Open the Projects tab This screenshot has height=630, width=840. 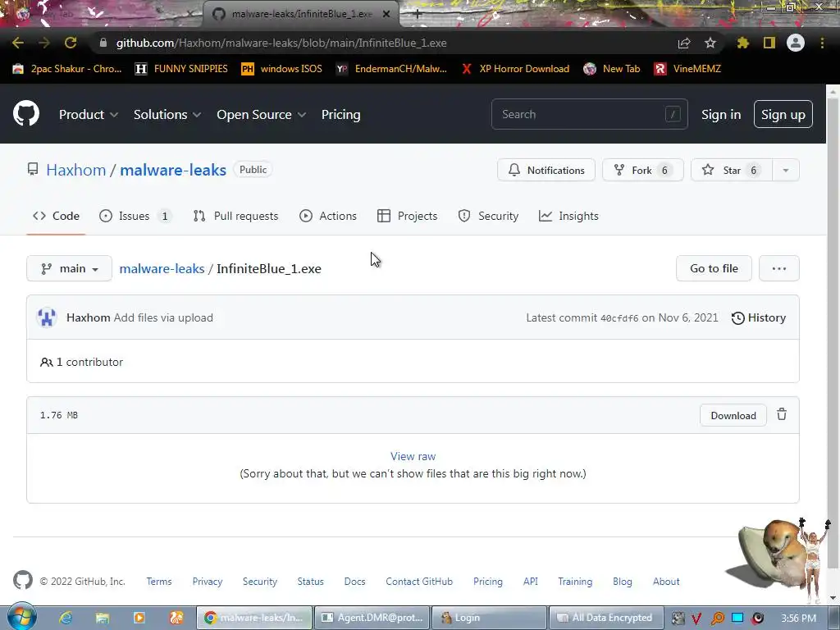407,216
